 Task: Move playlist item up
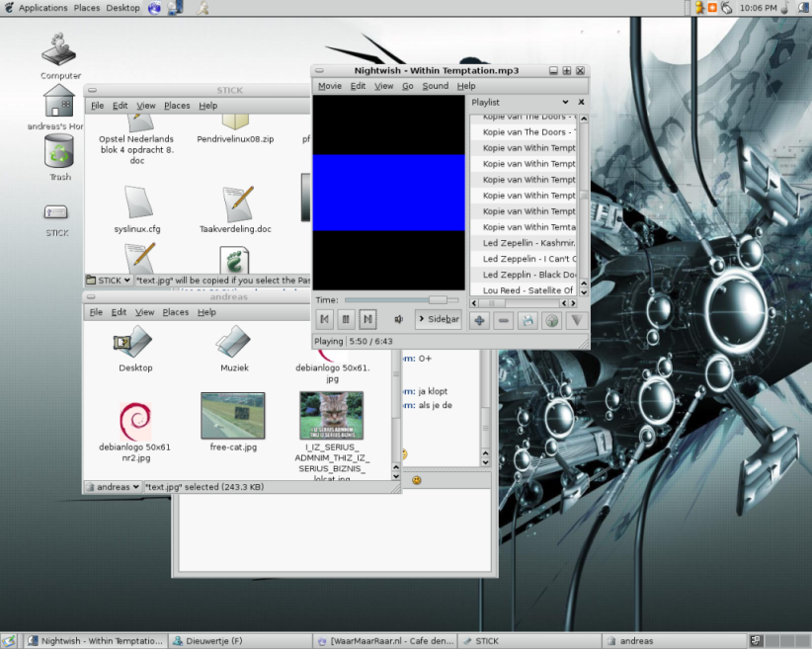pyautogui.click(x=552, y=320)
